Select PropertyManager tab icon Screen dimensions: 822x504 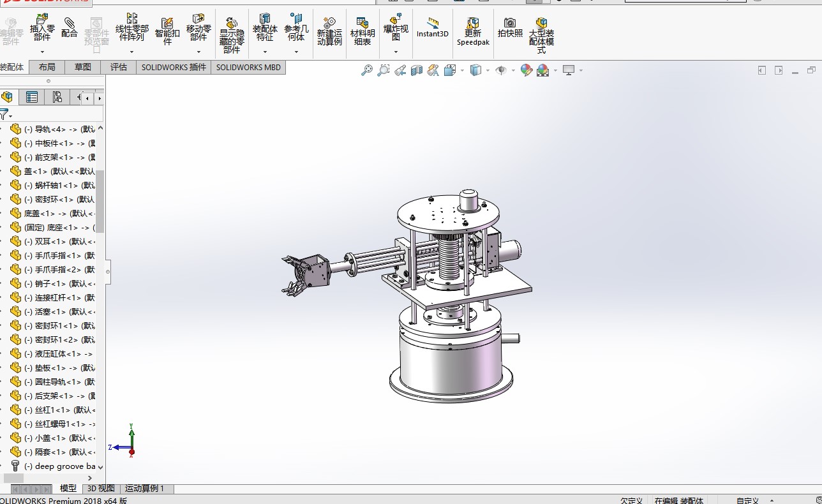(32, 97)
